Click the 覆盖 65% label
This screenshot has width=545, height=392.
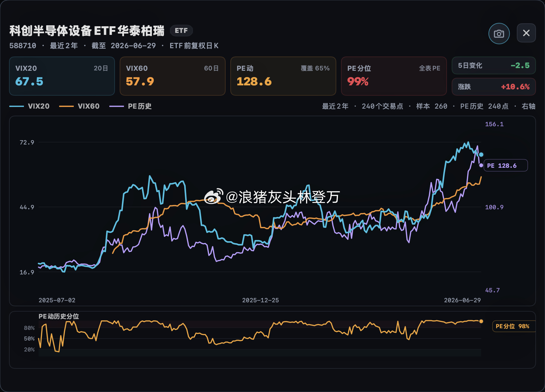pos(315,68)
